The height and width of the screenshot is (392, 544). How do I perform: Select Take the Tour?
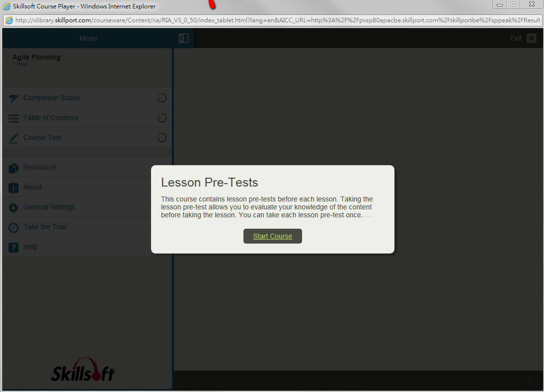(87, 227)
